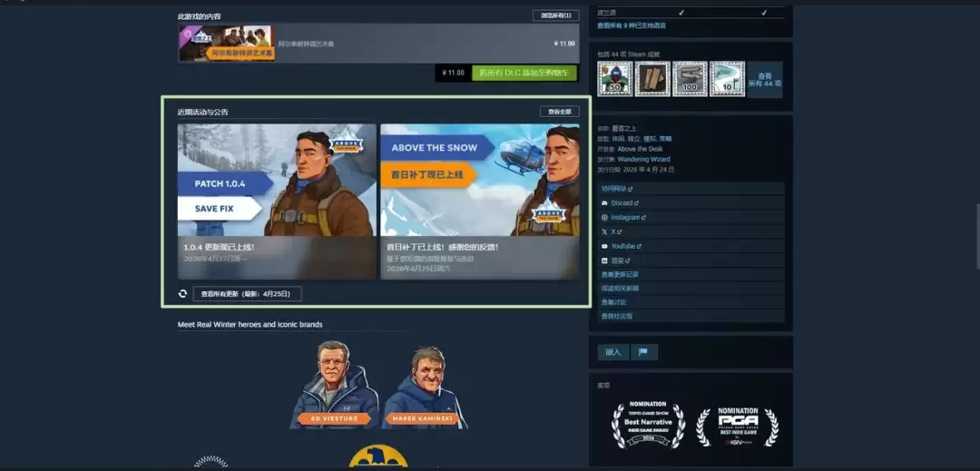This screenshot has height=471, width=980.
Task: Open the PATCH 1.0.4 SAVE FIX announcement
Action: (x=277, y=201)
